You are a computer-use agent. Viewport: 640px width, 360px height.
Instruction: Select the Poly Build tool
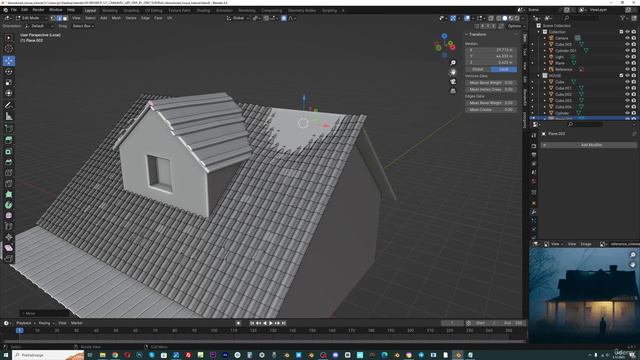click(9, 194)
